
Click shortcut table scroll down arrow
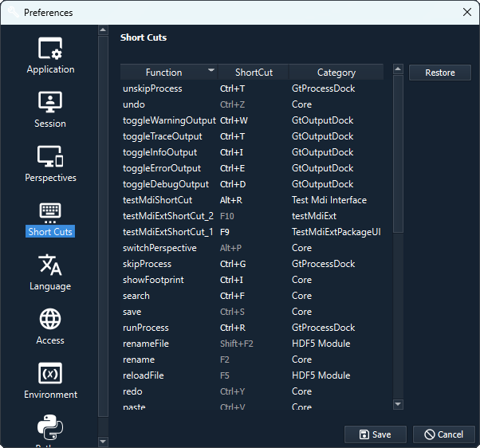coord(398,404)
